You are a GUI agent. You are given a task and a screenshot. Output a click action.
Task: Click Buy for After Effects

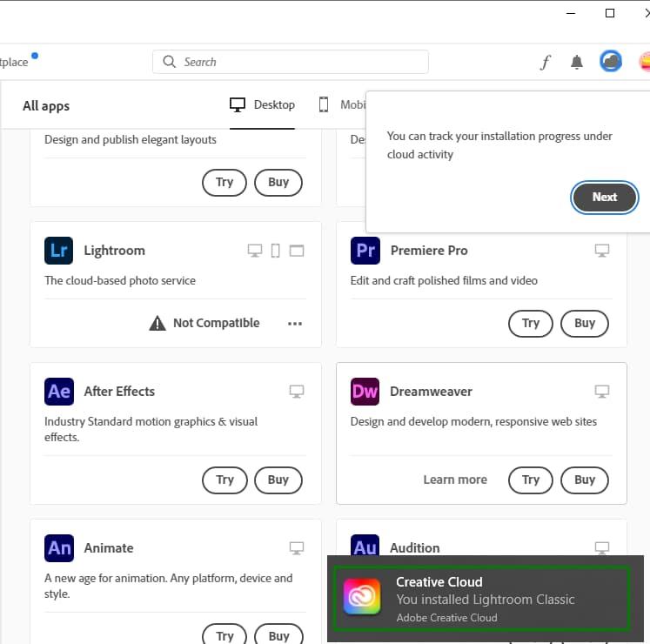coord(278,480)
